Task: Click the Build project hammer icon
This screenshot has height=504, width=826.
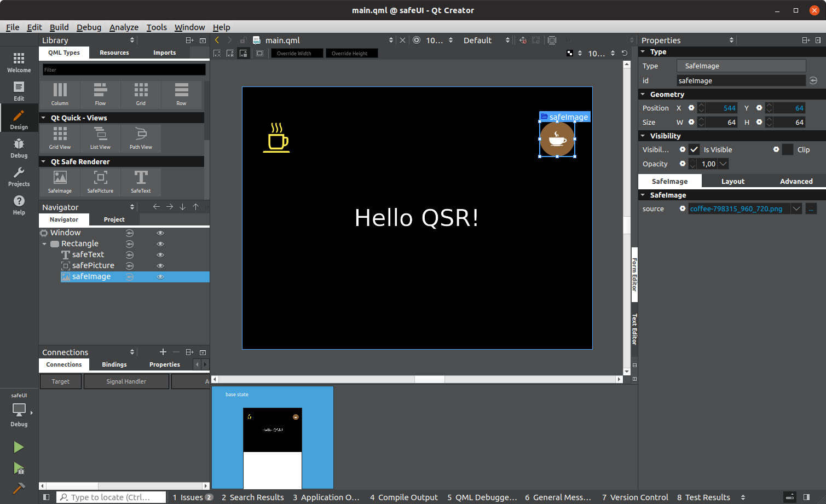Action: pos(19,488)
